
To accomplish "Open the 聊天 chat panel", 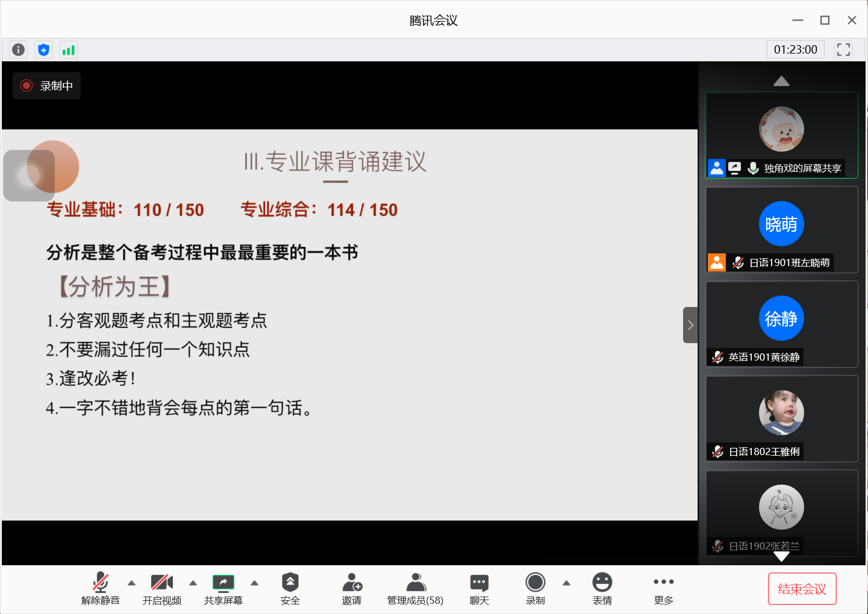I will pos(479,588).
